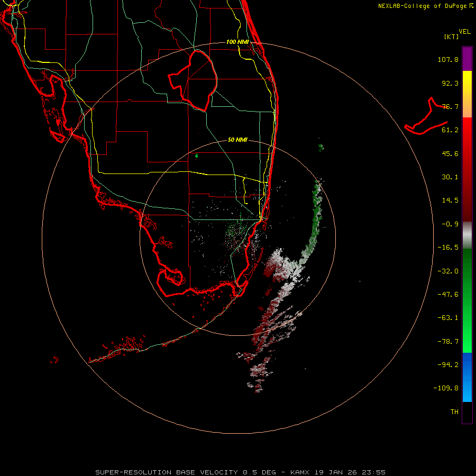Click the NEXLAB-College of DuPage watermark text

(x=422, y=6)
